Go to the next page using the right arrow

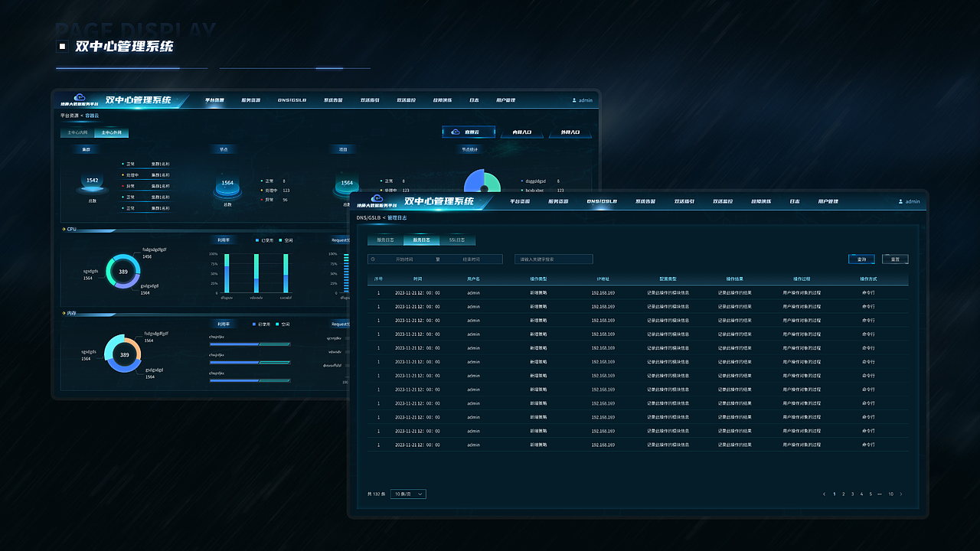(901, 494)
